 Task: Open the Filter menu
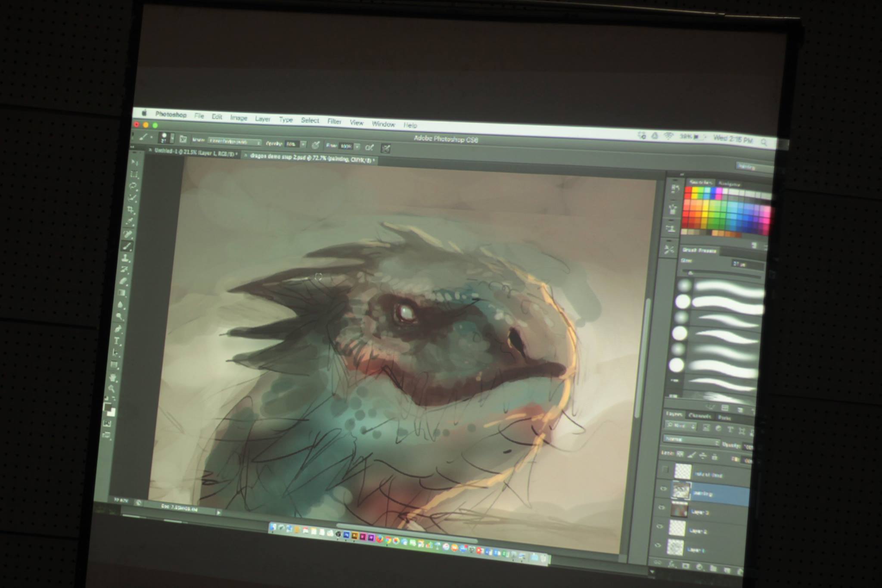coord(334,121)
